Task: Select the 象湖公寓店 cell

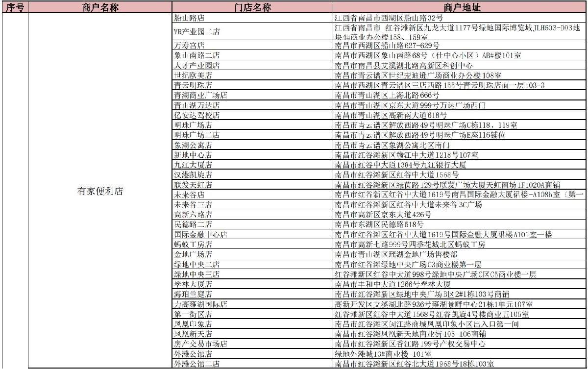Action: click(252, 145)
